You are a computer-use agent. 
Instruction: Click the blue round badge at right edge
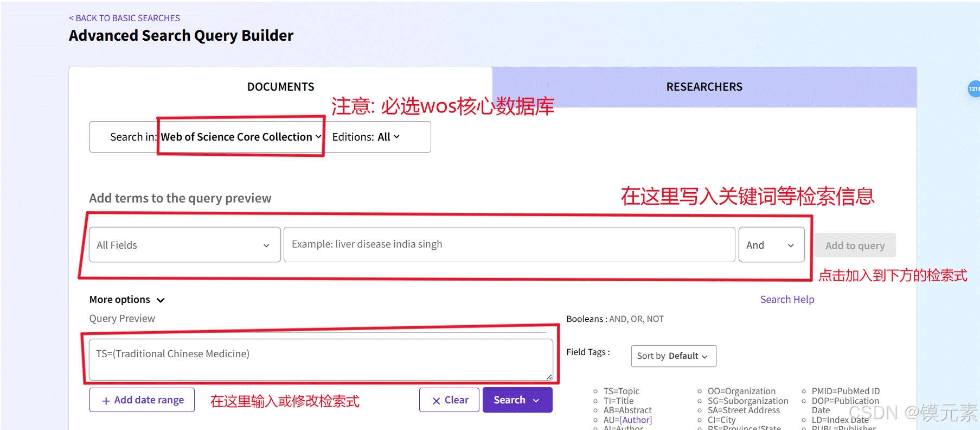(x=974, y=88)
